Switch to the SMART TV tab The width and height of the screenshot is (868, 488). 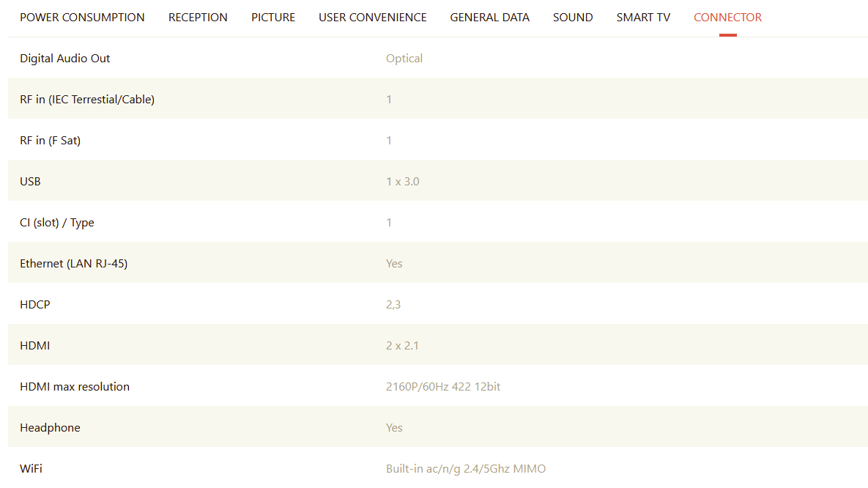click(643, 18)
